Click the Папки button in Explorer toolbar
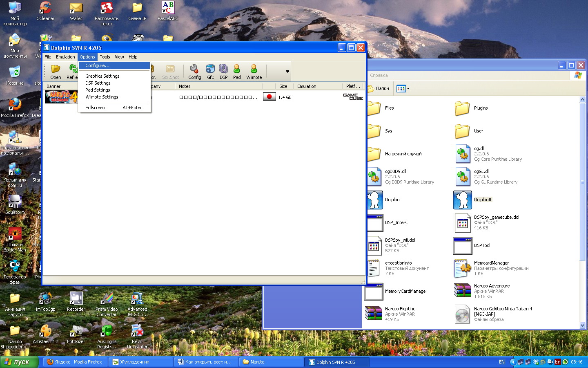 379,88
